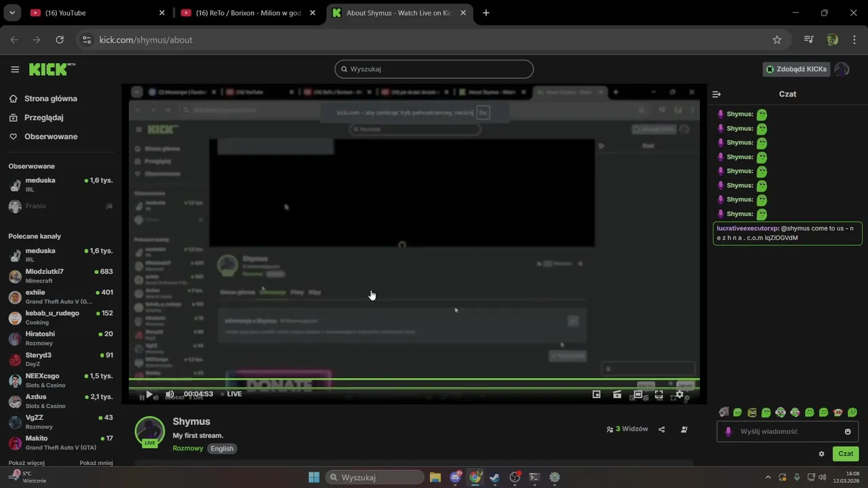Open a new browser tab
Image resolution: width=868 pixels, height=488 pixels.
[x=486, y=13]
